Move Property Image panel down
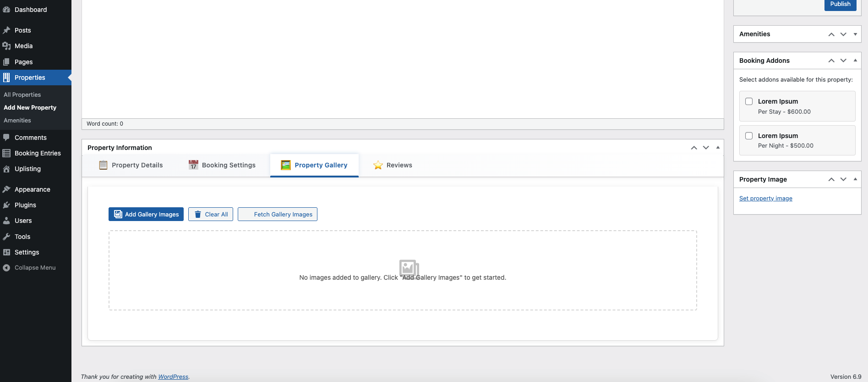Screen dimensions: 868x382 843,179
